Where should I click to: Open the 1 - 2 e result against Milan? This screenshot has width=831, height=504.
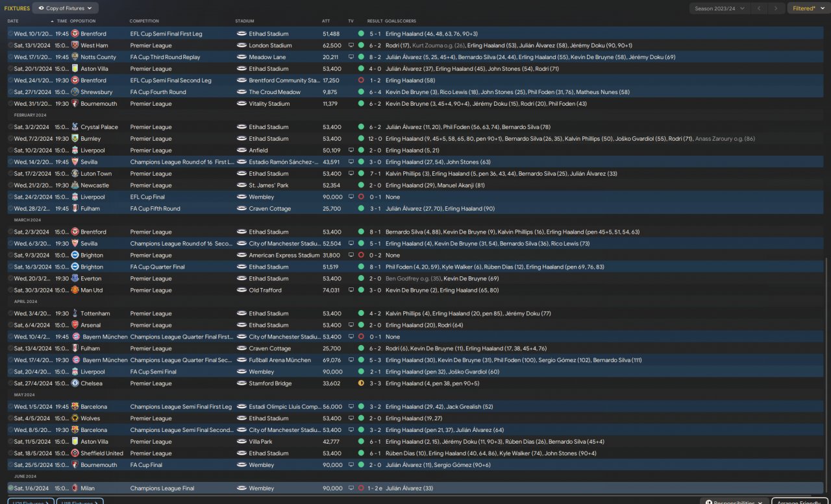click(x=377, y=488)
